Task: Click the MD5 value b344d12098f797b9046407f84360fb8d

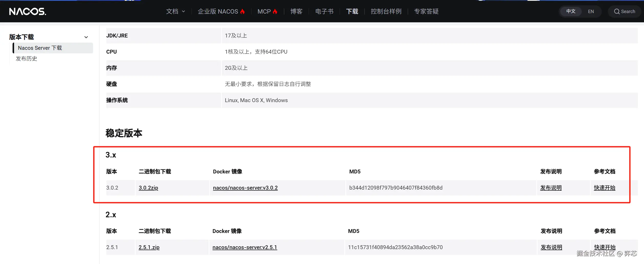Action: 396,188
